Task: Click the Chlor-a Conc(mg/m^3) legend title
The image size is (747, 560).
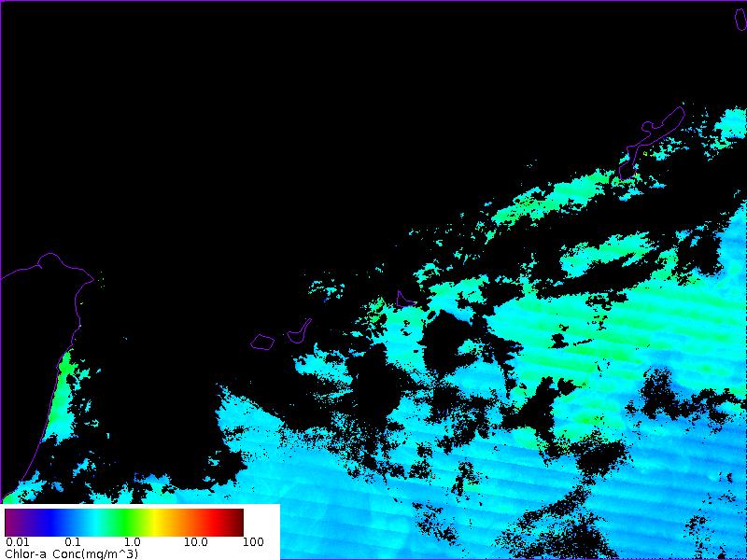Action: coord(71,553)
